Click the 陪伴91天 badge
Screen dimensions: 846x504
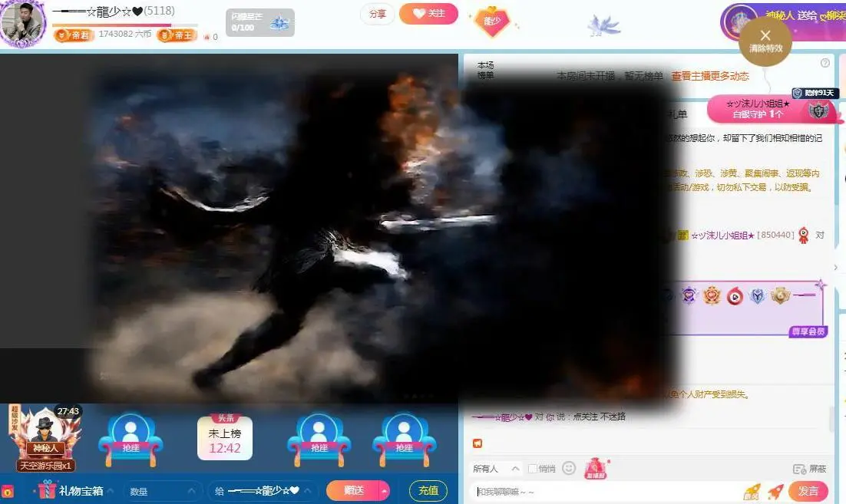coord(815,93)
